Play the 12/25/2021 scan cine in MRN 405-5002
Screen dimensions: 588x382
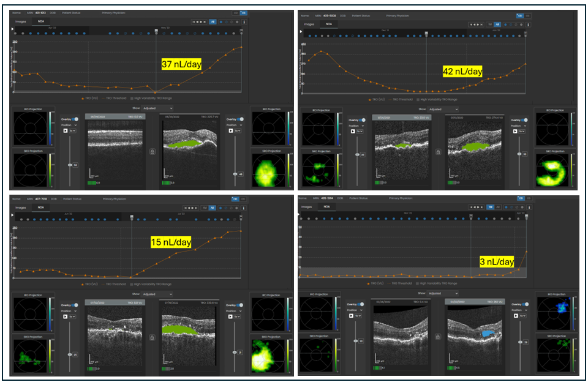pos(353,131)
